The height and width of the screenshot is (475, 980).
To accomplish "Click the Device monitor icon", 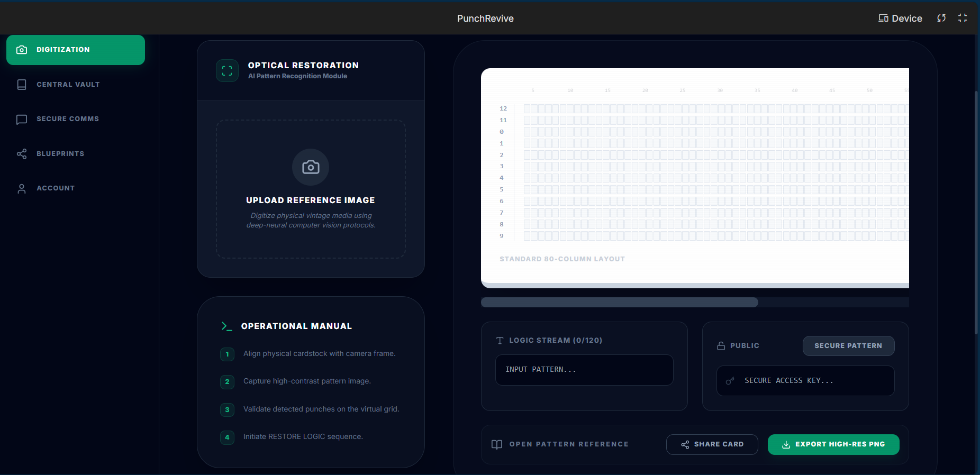I will click(x=883, y=19).
